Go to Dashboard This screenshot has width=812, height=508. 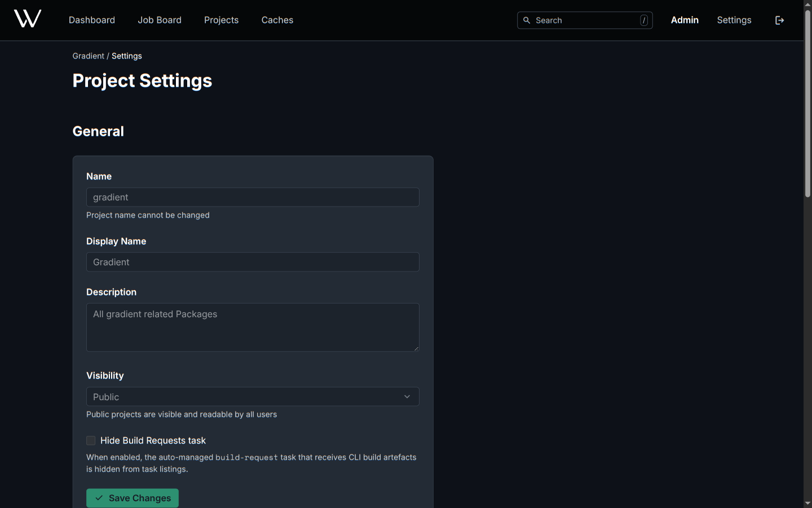pyautogui.click(x=92, y=20)
